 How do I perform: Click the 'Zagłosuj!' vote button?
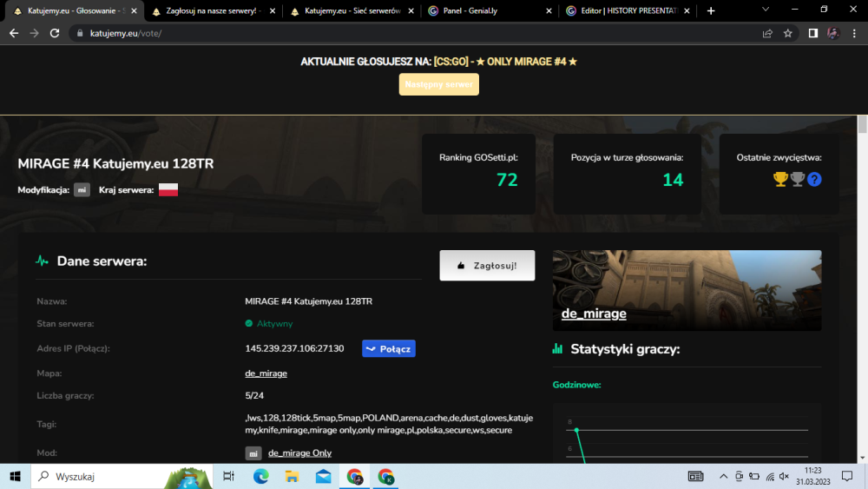487,266
